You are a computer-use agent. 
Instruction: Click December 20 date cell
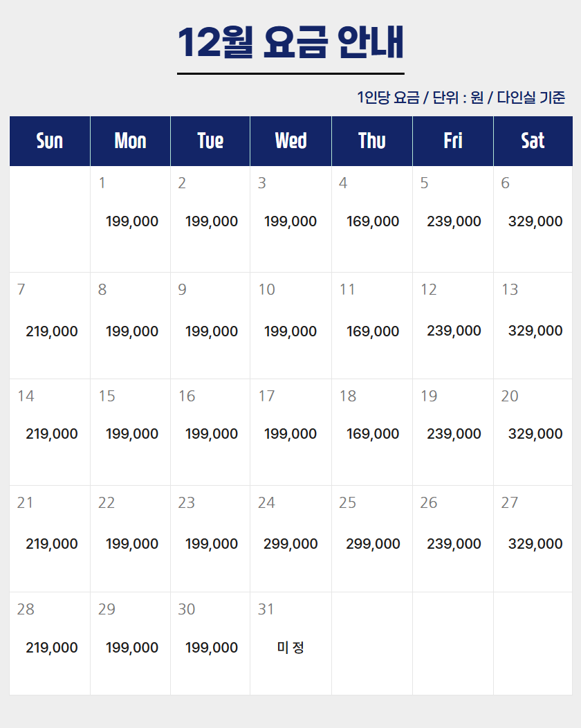tap(533, 432)
